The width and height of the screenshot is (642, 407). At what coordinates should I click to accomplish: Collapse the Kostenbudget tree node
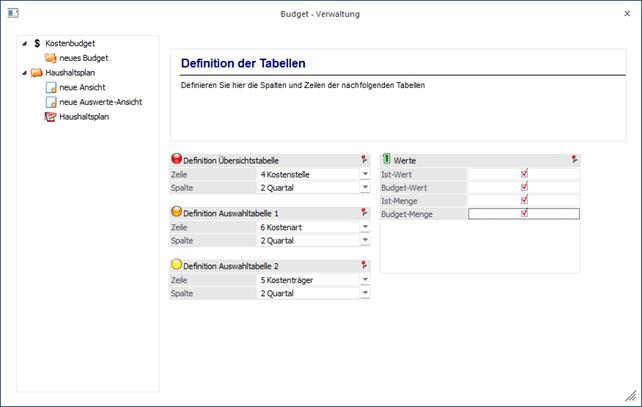pyautogui.click(x=24, y=44)
